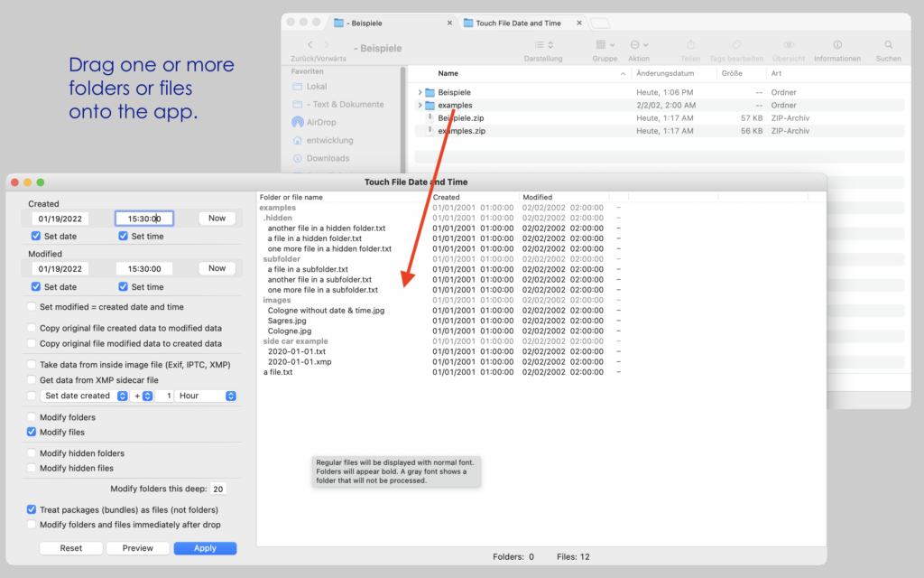Click the Reset button
Screen dimensions: 924x578
click(x=70, y=548)
